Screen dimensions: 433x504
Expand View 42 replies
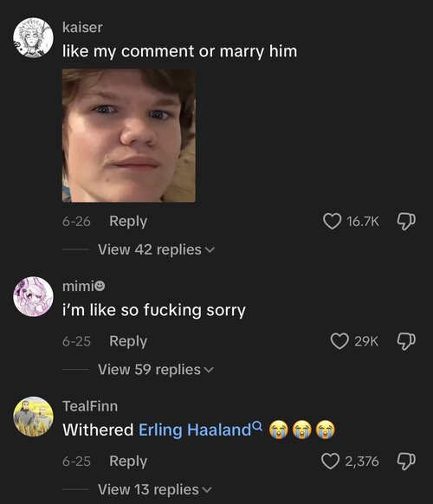point(156,249)
